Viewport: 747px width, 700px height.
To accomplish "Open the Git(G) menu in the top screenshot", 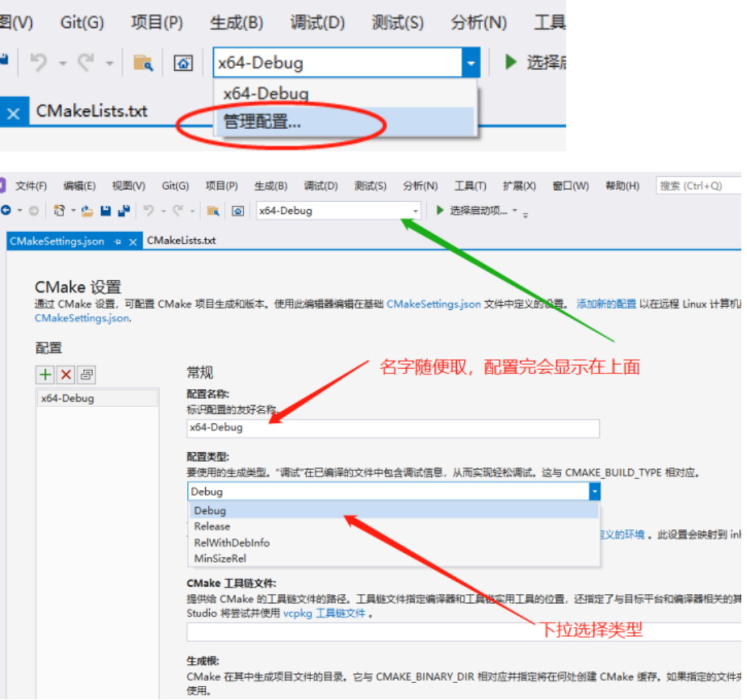I will click(x=82, y=22).
